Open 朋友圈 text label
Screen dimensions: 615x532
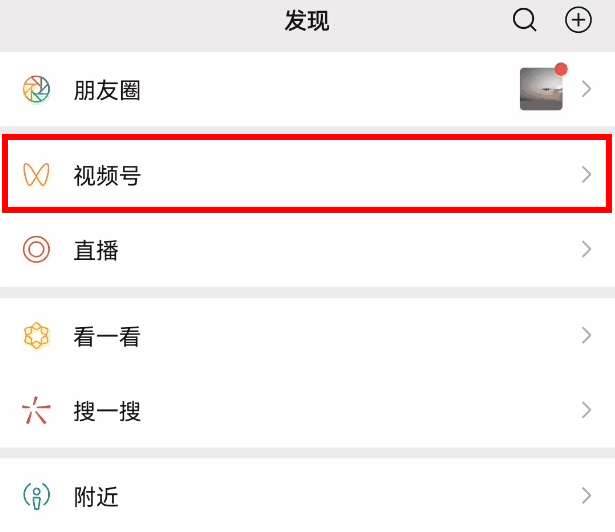[107, 90]
